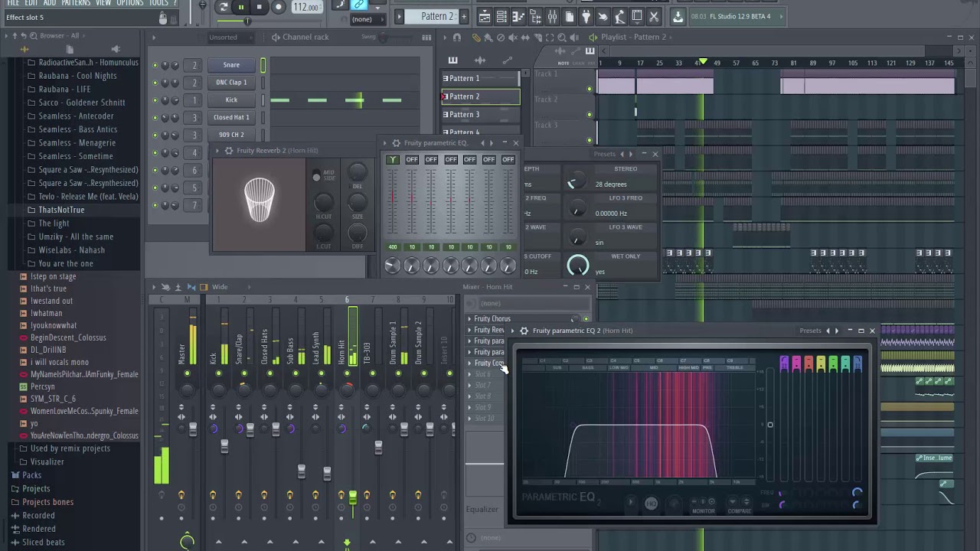The height and width of the screenshot is (551, 980).
Task: Select ThatsNotTrue in the Browser list
Action: pyautogui.click(x=61, y=210)
